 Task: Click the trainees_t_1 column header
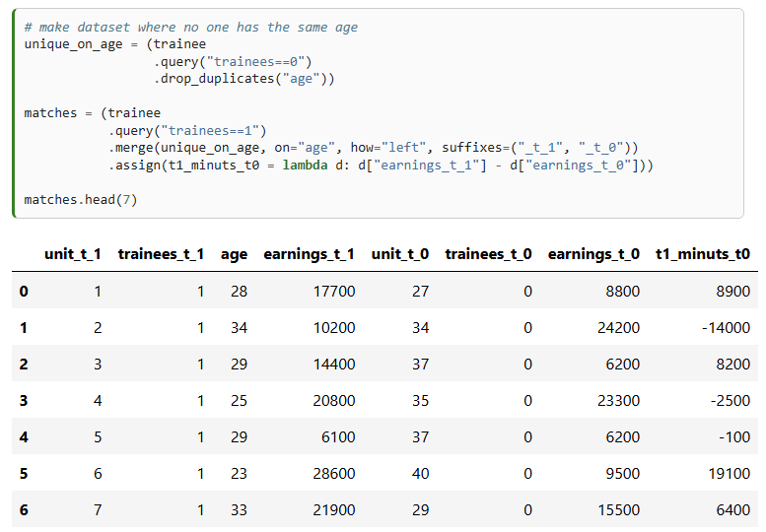tap(161, 254)
